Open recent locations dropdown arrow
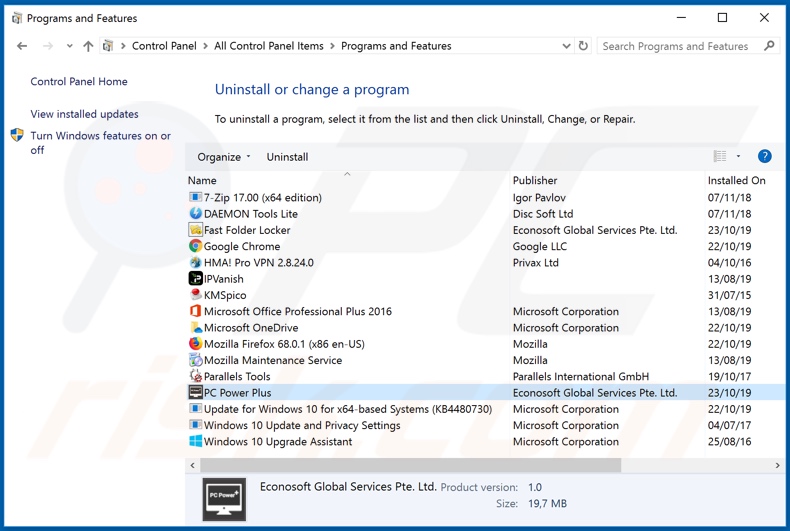The image size is (790, 531). (69, 46)
